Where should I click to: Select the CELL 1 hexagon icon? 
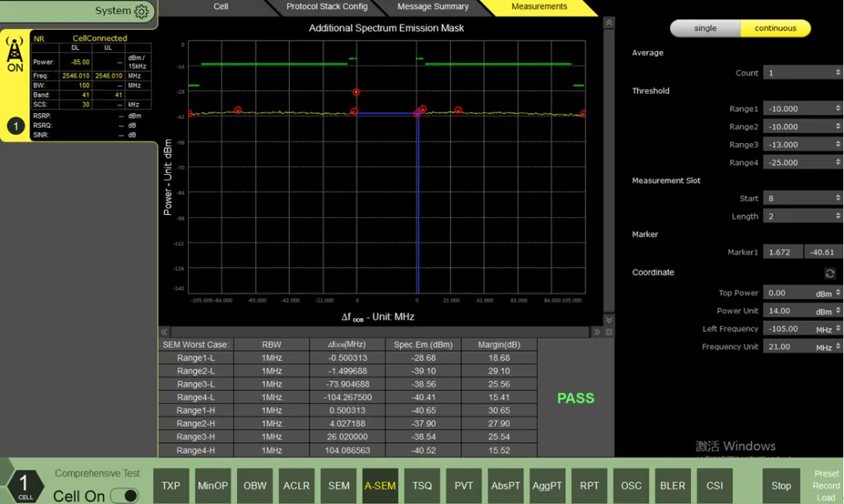point(24,486)
